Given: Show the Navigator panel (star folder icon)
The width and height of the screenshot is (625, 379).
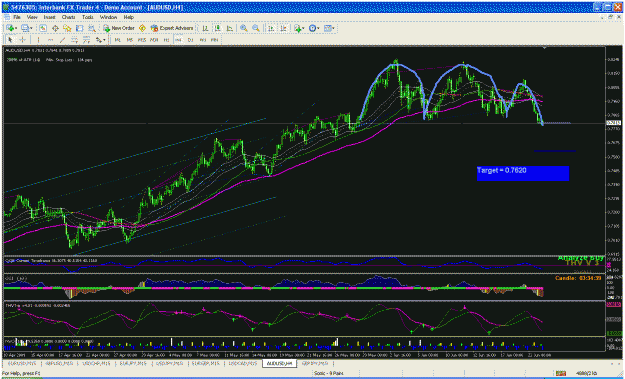Looking at the screenshot, I should (67, 28).
